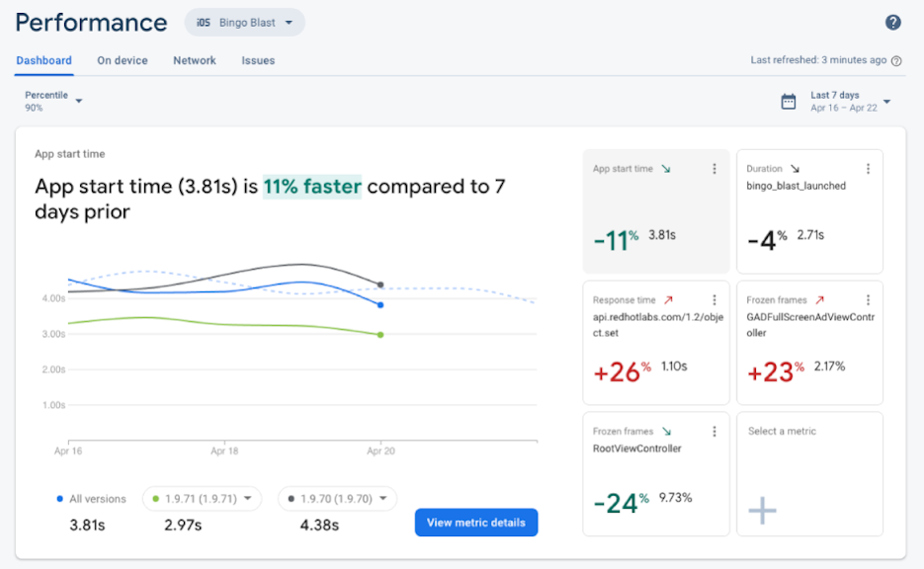The width and height of the screenshot is (924, 569).
Task: Click the -24% value on RootViewController card
Action: pyautogui.click(x=622, y=504)
